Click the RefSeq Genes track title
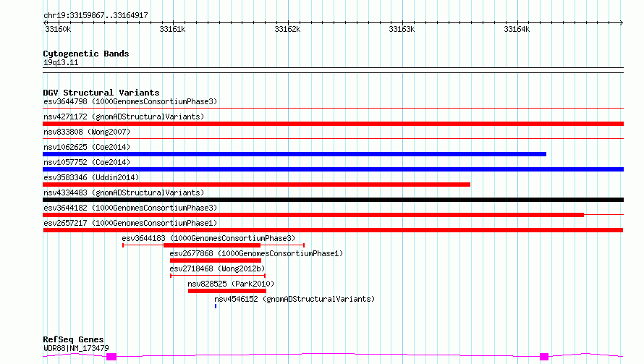The image size is (644, 364). pos(73,339)
